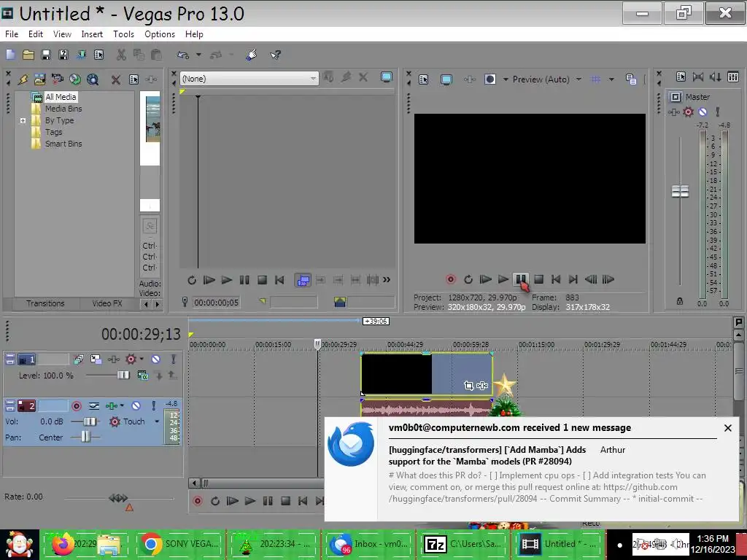Screen dimensions: 747x560
Task: Click the timeline cursor marker on ruler
Action: [x=318, y=344]
